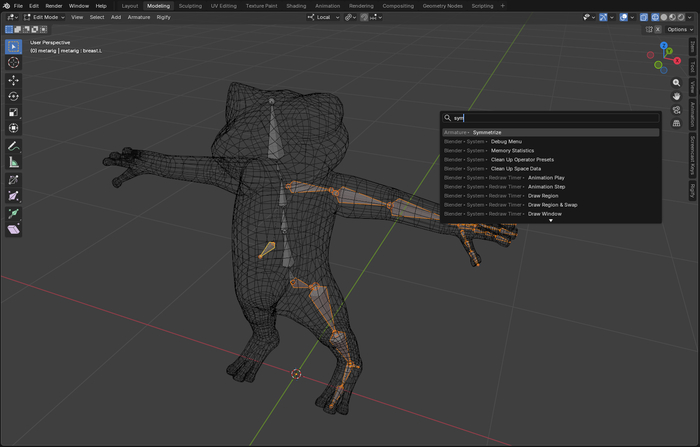The height and width of the screenshot is (447, 700).
Task: Open the Armature menu
Action: pos(138,17)
